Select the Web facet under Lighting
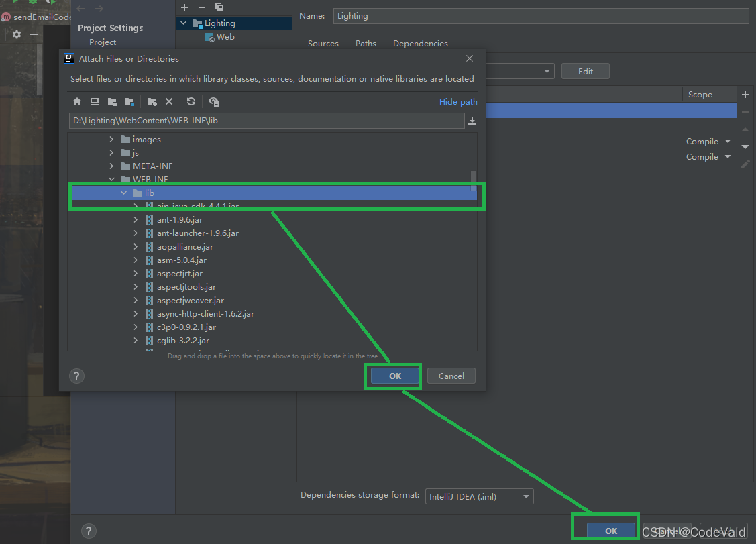Viewport: 756px width, 544px height. click(225, 37)
